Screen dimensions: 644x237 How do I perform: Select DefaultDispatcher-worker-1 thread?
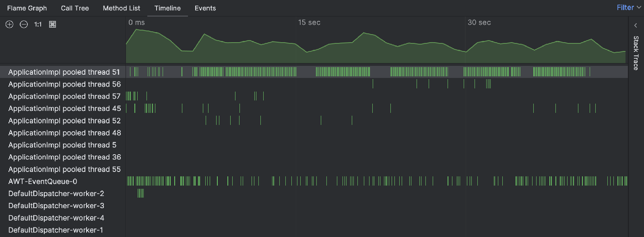314,230
